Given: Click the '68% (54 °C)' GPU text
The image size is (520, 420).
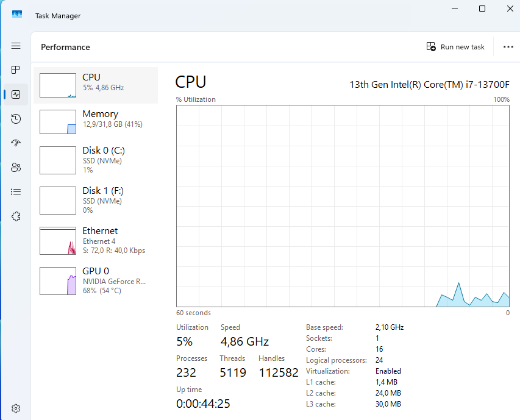Looking at the screenshot, I should tap(102, 291).
